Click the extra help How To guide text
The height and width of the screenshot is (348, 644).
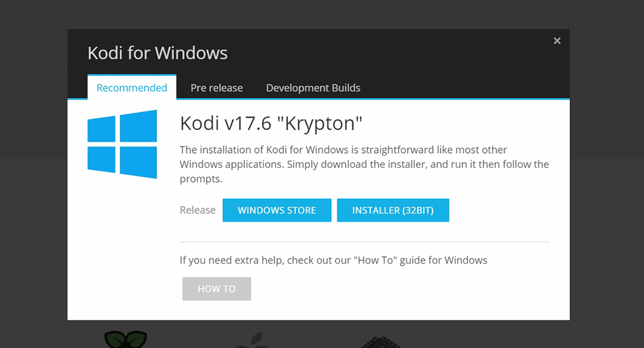[334, 260]
